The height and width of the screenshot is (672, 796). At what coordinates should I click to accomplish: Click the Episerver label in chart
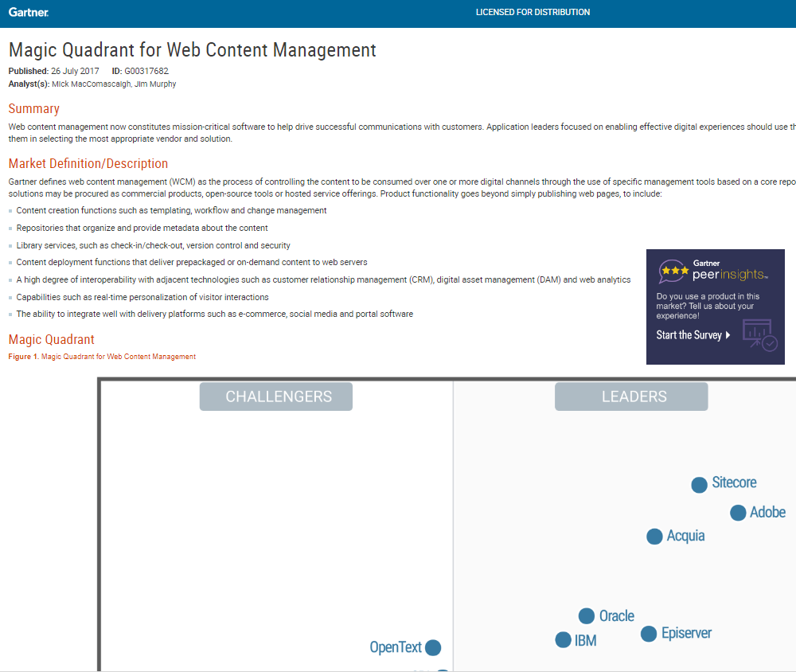tap(686, 634)
